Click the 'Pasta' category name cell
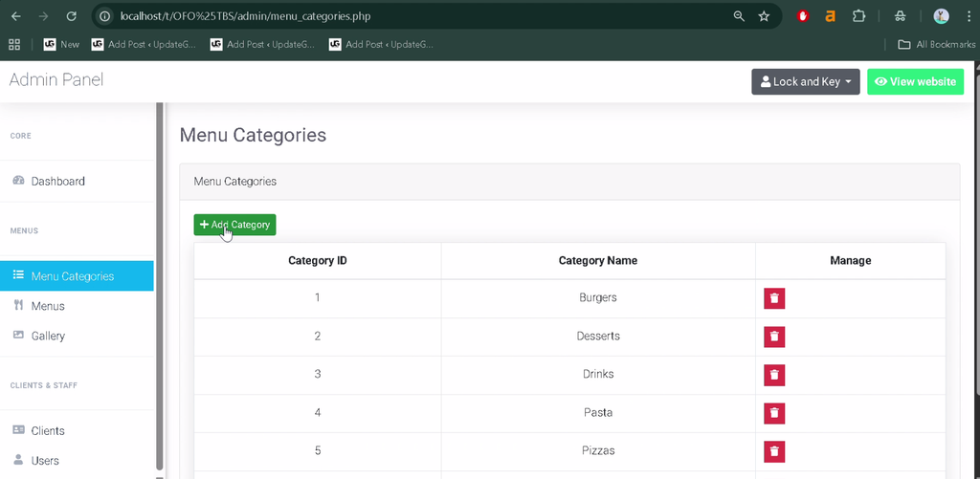Screen dimensions: 980x479 click(x=598, y=413)
